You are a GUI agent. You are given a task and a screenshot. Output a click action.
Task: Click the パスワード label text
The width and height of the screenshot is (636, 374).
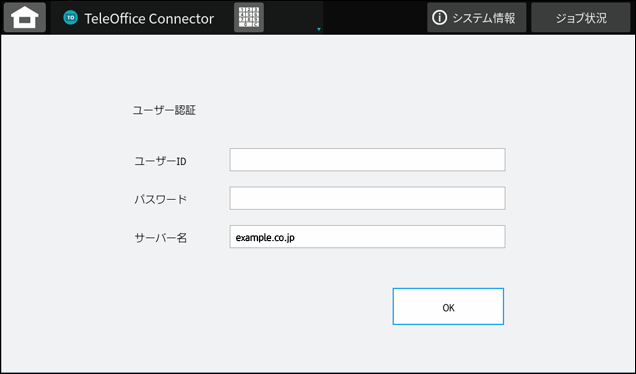[x=161, y=199]
